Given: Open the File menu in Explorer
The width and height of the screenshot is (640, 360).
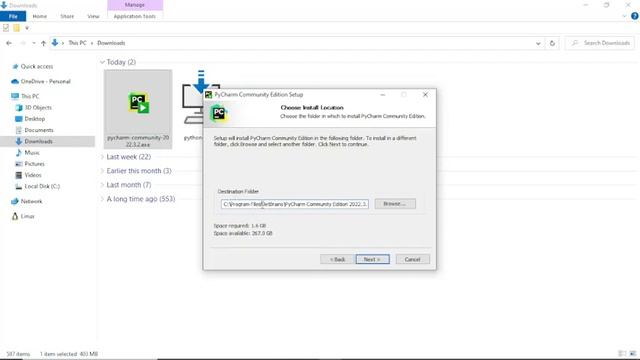Looking at the screenshot, I should tap(13, 16).
